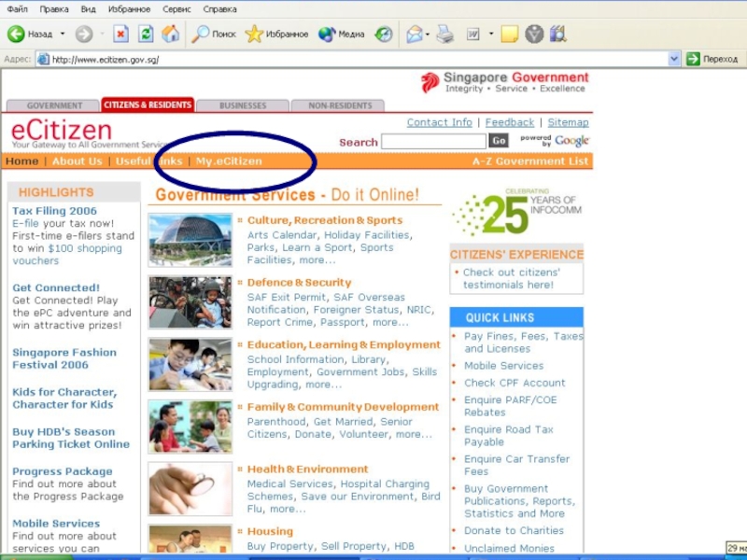
Task: Open the Избранное menu in menu bar
Action: (129, 9)
